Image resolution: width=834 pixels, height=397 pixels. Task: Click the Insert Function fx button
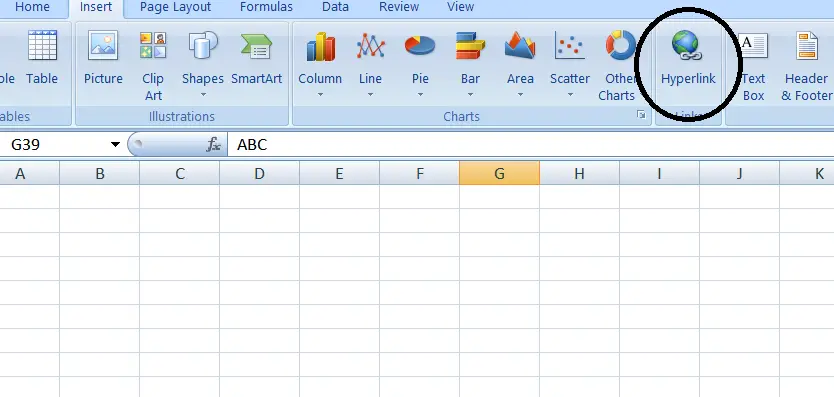213,144
